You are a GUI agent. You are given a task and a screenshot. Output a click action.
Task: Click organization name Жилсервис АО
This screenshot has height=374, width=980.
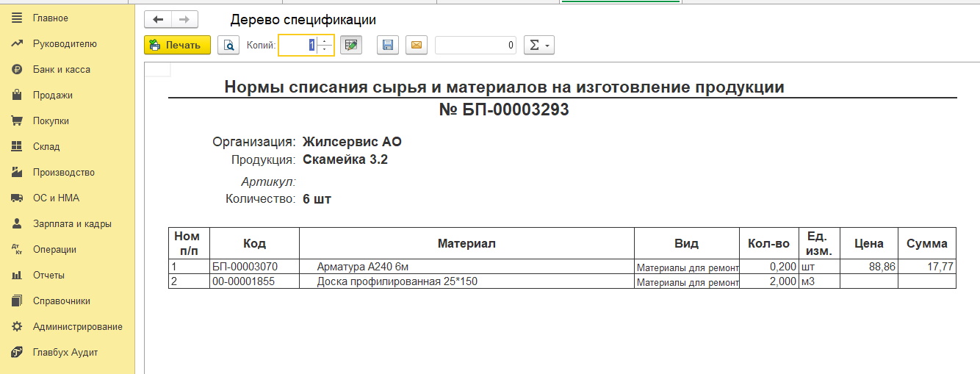point(352,142)
